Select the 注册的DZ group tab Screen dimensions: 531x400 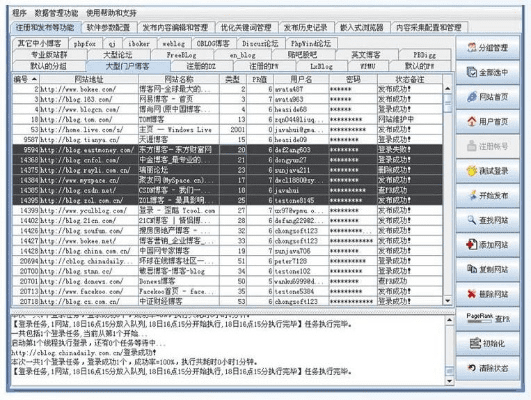click(201, 66)
